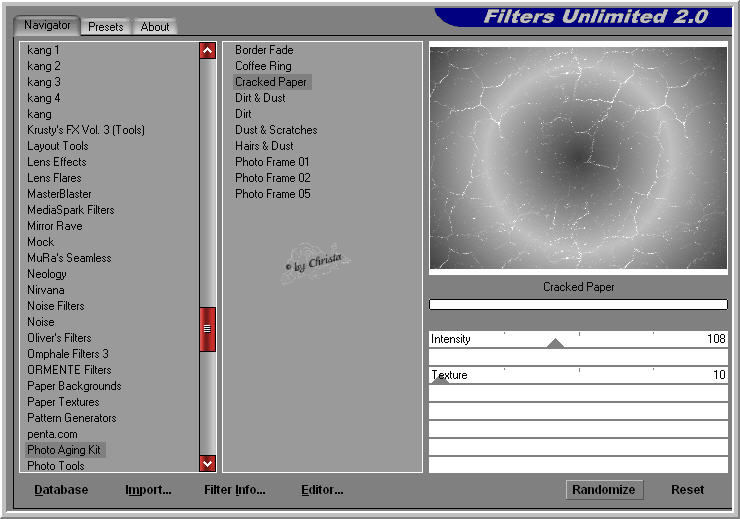Select the Dust & Scratches filter

276,130
